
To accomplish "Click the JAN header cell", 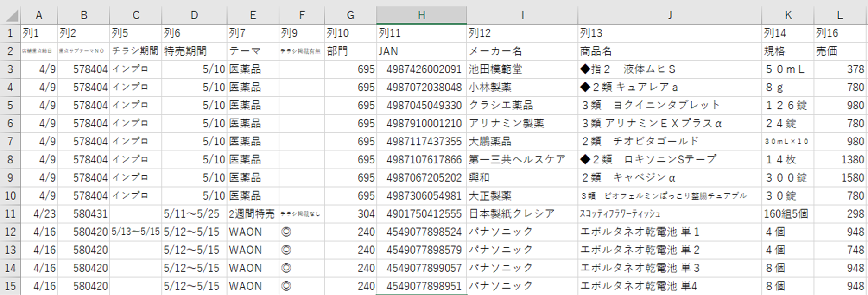I will coord(421,51).
